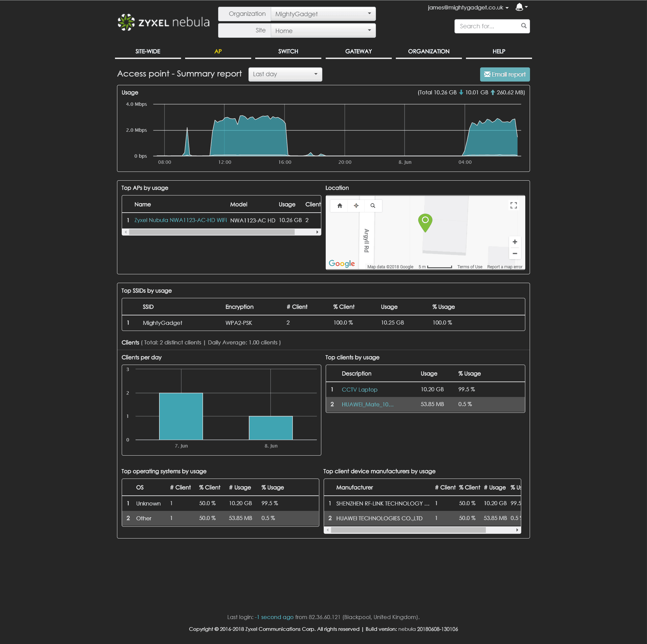Expand the Last day time range dropdown
647x644 pixels.
tap(285, 74)
